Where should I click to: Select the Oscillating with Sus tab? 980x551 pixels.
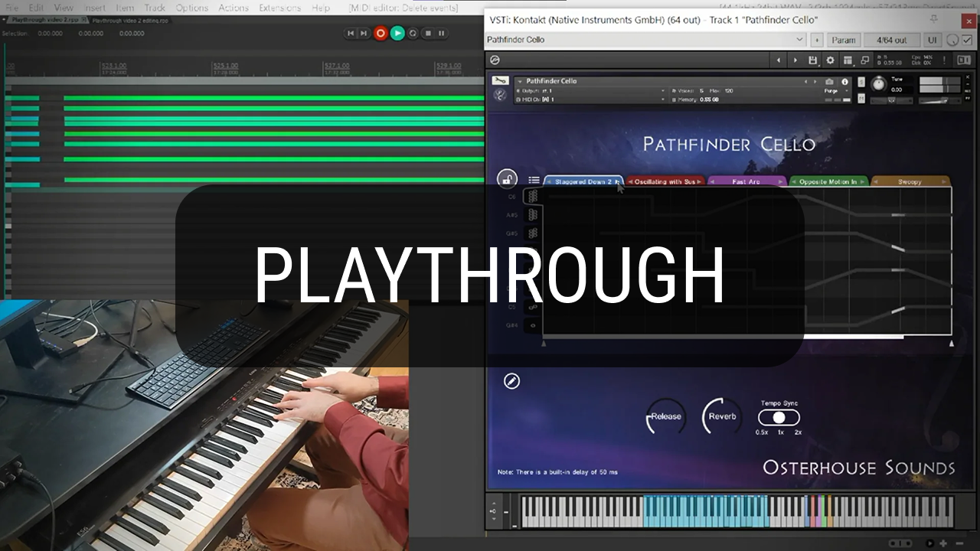click(x=665, y=182)
